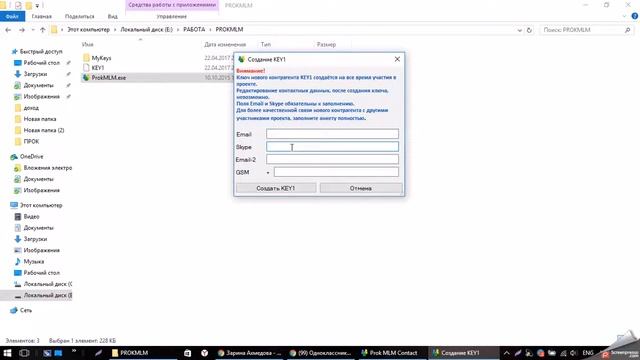Open the доход folder in the sidebar
This screenshot has width=640, height=360.
[31, 108]
